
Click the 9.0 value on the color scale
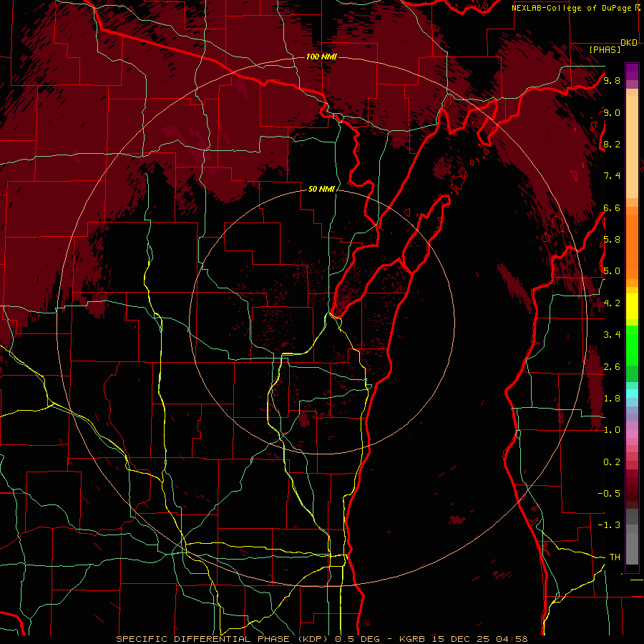click(612, 112)
